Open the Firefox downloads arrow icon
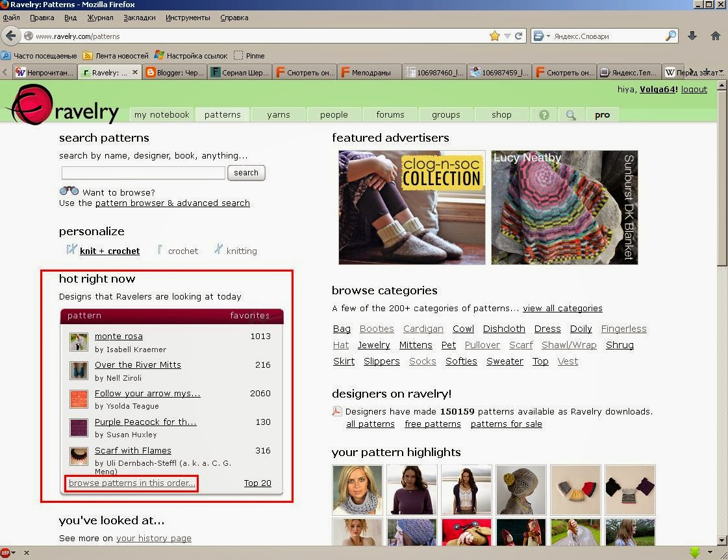The image size is (728, 560). point(692,36)
